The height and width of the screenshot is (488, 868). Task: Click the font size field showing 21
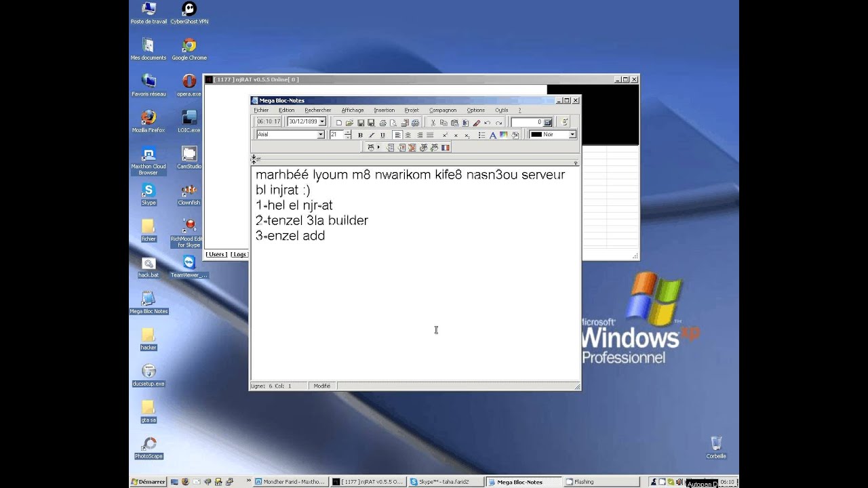click(x=337, y=135)
